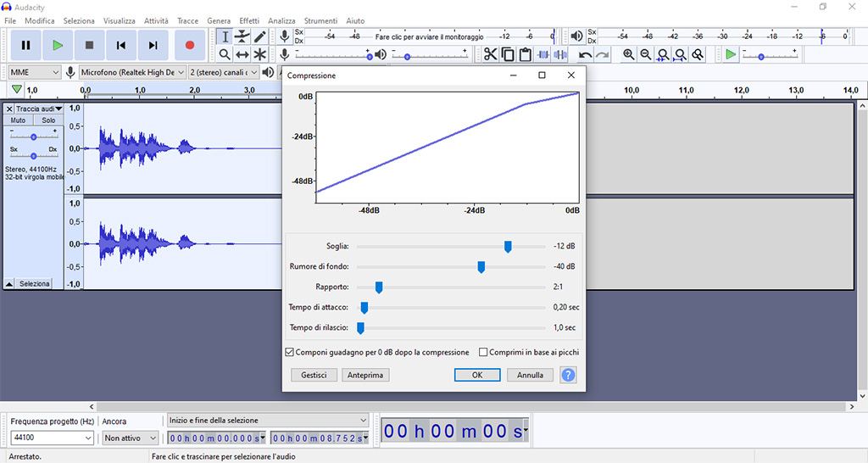
Task: Open the Effetti menu
Action: 249,20
